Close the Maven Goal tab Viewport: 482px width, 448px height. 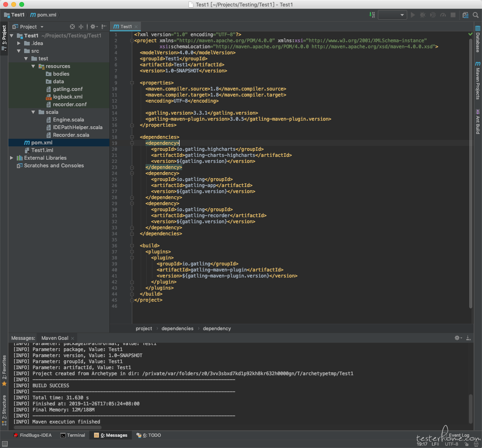72,338
